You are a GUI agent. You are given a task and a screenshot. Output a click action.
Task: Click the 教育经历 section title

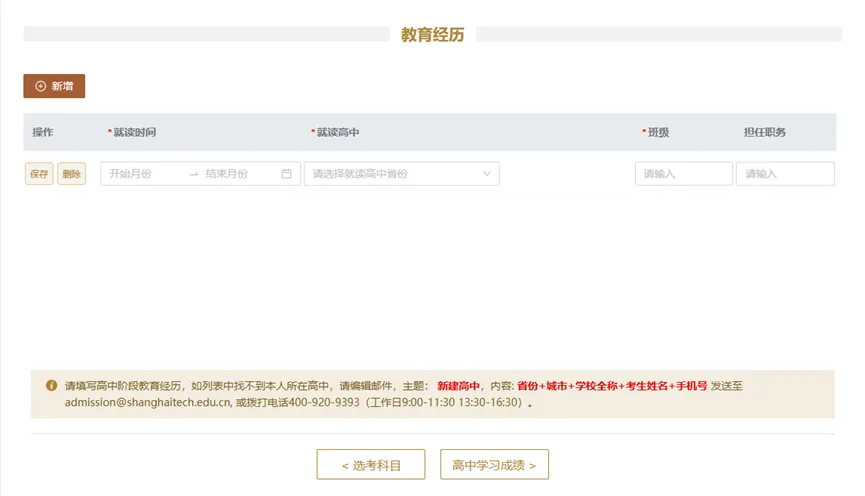point(432,35)
